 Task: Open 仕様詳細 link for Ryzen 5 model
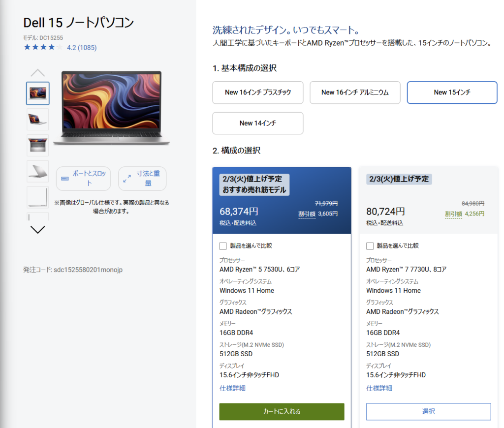(232, 388)
